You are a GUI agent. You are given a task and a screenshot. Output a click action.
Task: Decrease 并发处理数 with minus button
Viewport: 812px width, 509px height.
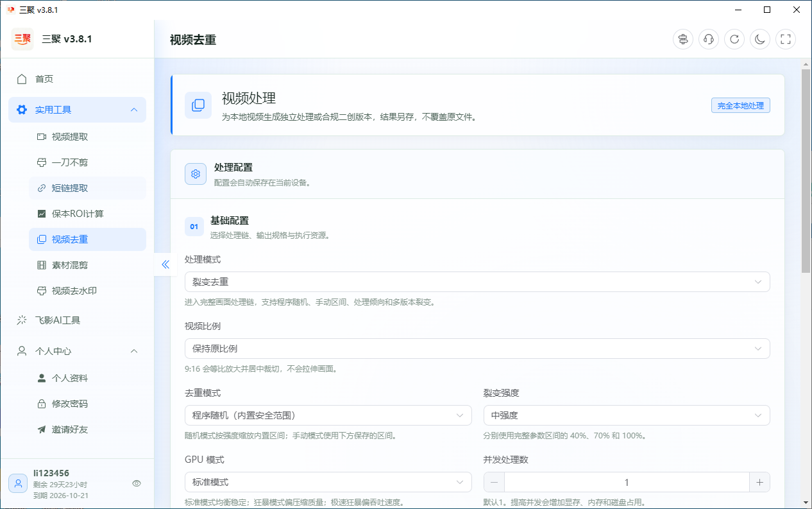pos(494,482)
